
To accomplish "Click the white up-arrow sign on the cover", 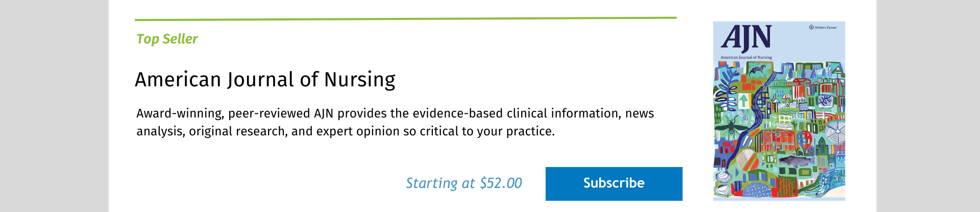I will pos(743,101).
